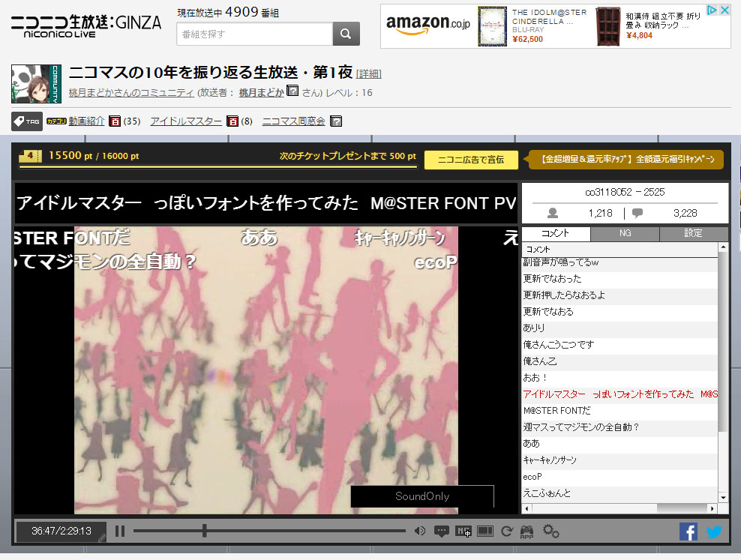Click the 36:47/2:29:13 time display
The width and height of the screenshot is (741, 560).
click(61, 532)
